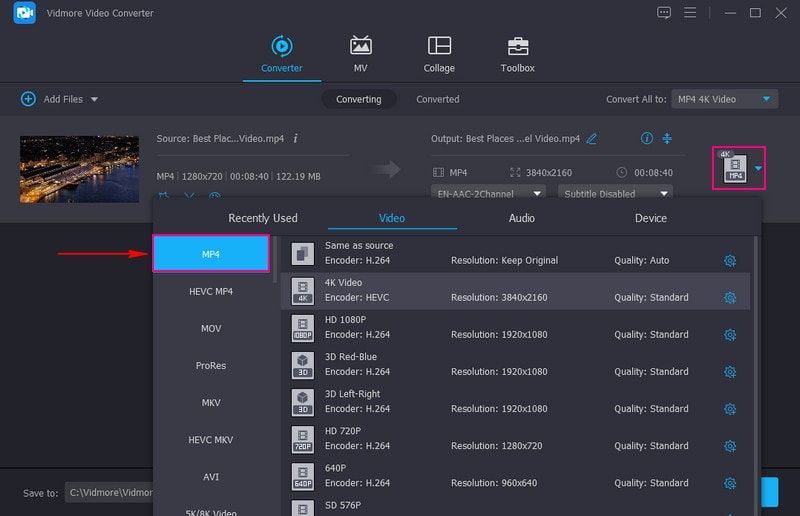800x516 pixels.
Task: Click the gear icon for HD 1080P
Action: 730,335
